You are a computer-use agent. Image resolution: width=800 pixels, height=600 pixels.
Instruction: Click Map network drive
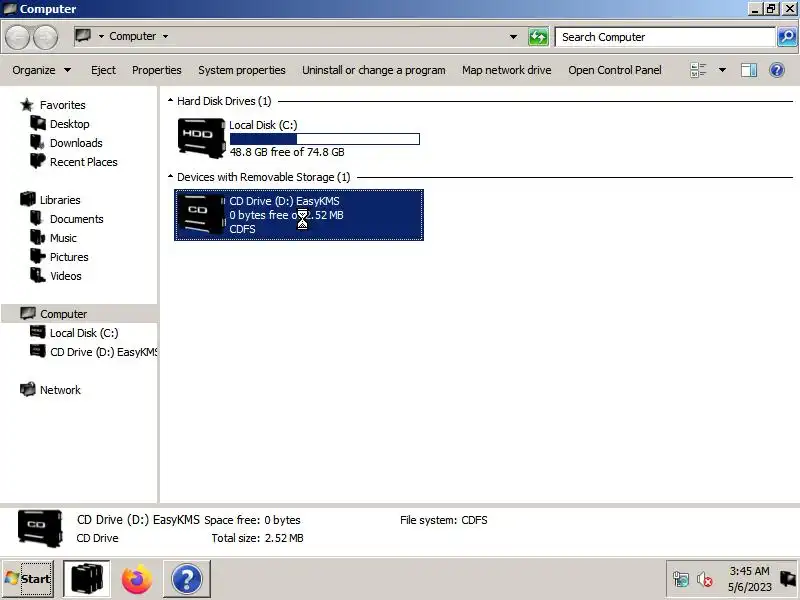click(x=507, y=70)
